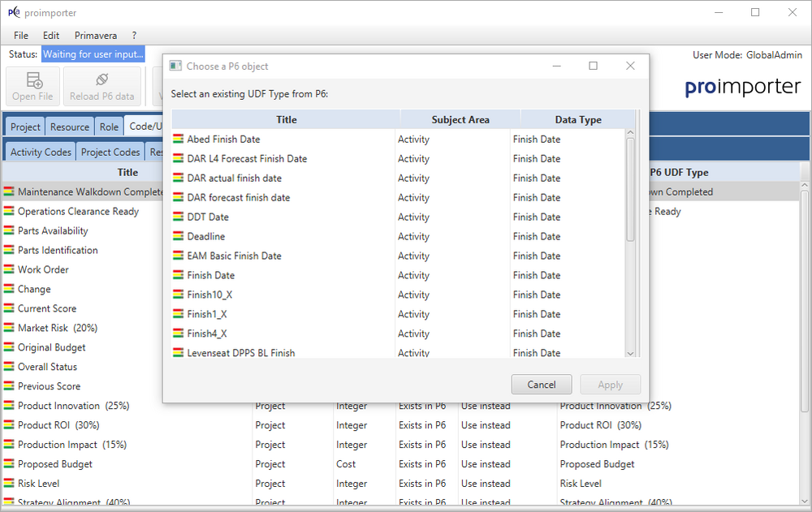The image size is (812, 512).
Task: Click the icon beside Finish10_X entry
Action: click(x=178, y=295)
